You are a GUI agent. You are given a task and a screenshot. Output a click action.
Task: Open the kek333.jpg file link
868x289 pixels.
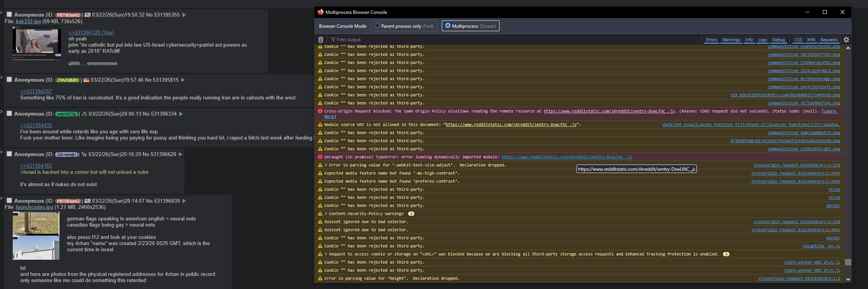[28, 21]
